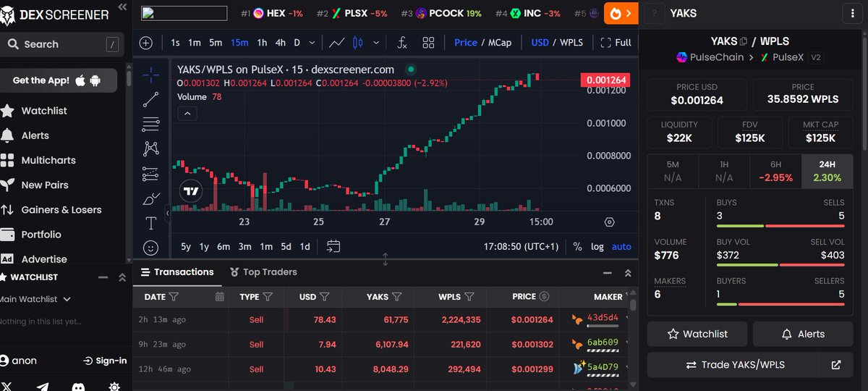Open the theme settings sun icon
868x391 pixels.
click(114, 386)
